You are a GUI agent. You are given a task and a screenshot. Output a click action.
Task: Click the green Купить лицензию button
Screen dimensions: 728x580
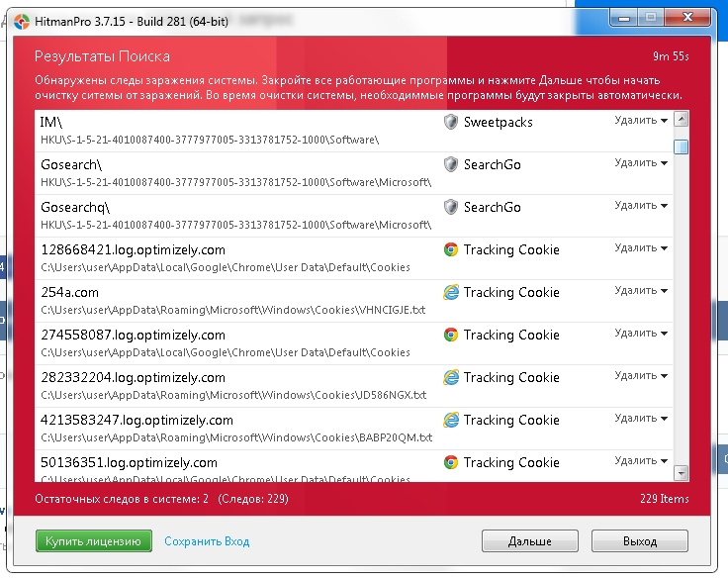point(94,541)
